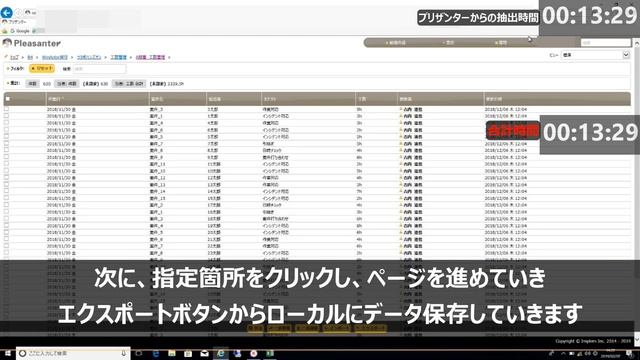The width and height of the screenshot is (640, 360).
Task: Click the volume icon in the system tray
Action: 588,353
